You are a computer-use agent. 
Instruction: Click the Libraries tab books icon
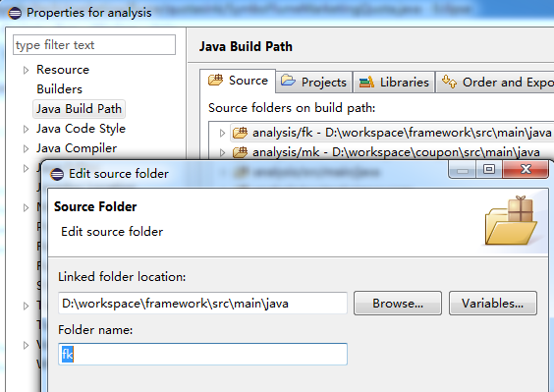coord(366,82)
